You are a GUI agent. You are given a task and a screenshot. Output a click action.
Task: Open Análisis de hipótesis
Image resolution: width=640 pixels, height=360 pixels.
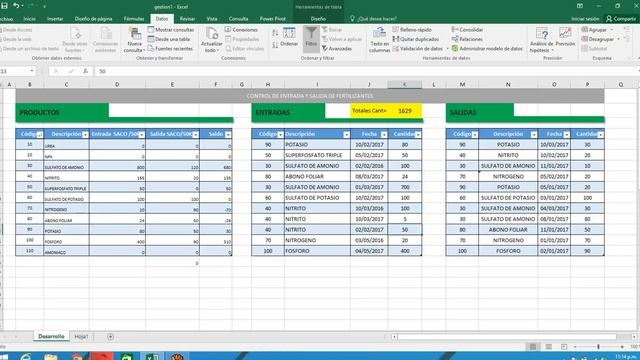click(x=541, y=40)
